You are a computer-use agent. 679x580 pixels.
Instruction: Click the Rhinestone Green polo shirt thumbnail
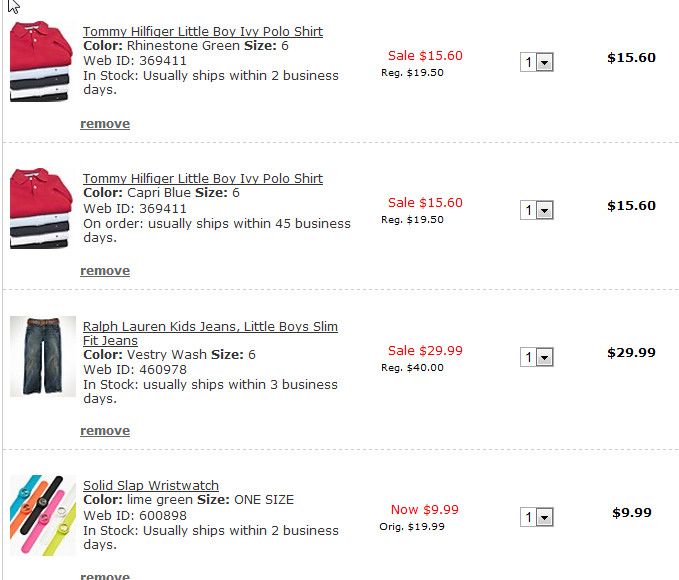pos(42,62)
